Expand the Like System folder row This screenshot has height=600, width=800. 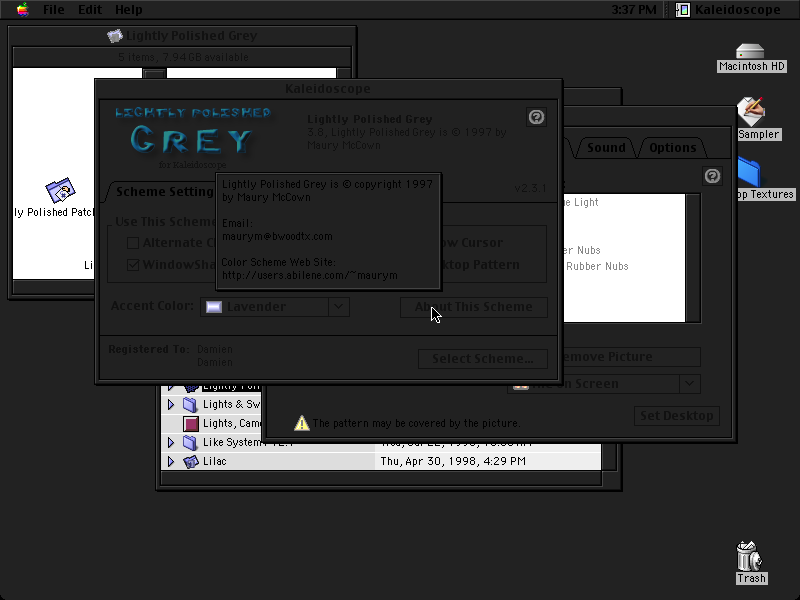[171, 442]
